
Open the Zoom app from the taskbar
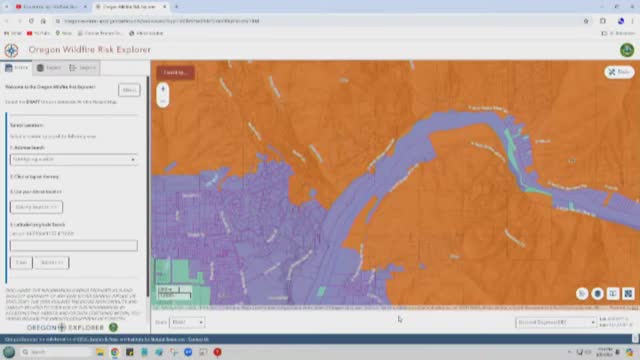pos(188,352)
